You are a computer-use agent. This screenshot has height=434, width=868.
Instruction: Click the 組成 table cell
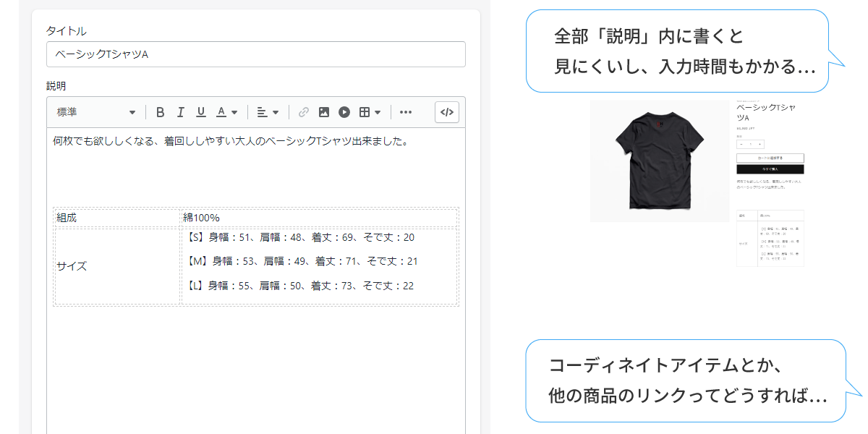[117, 218]
